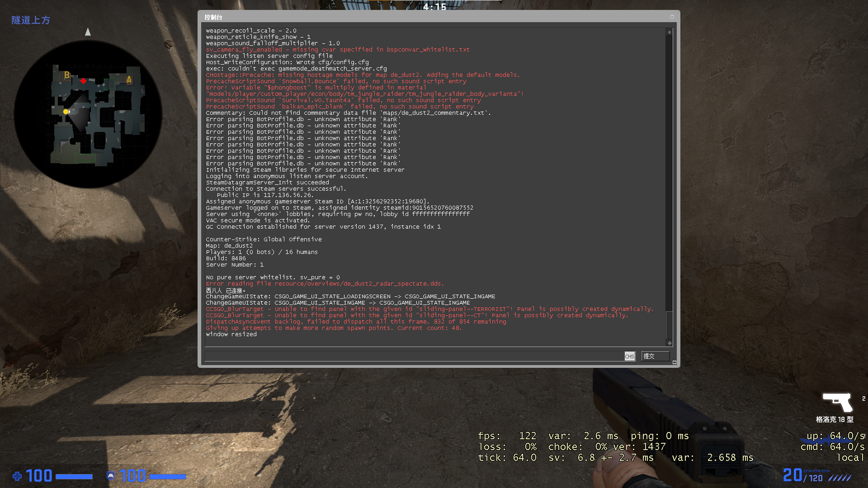This screenshot has height=488, width=868.
Task: Click 'Players: 1 (0 bots) / 16 humans' line
Action: tap(262, 252)
